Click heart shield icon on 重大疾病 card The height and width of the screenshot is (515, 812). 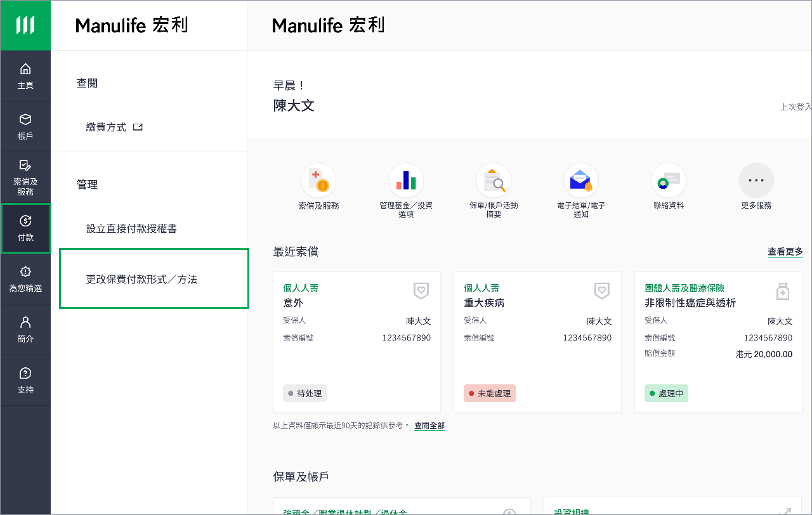(x=602, y=291)
